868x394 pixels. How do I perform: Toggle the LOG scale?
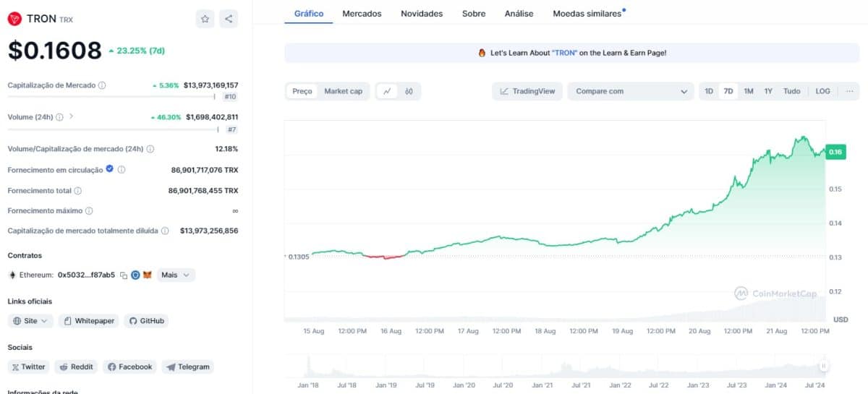tap(823, 91)
